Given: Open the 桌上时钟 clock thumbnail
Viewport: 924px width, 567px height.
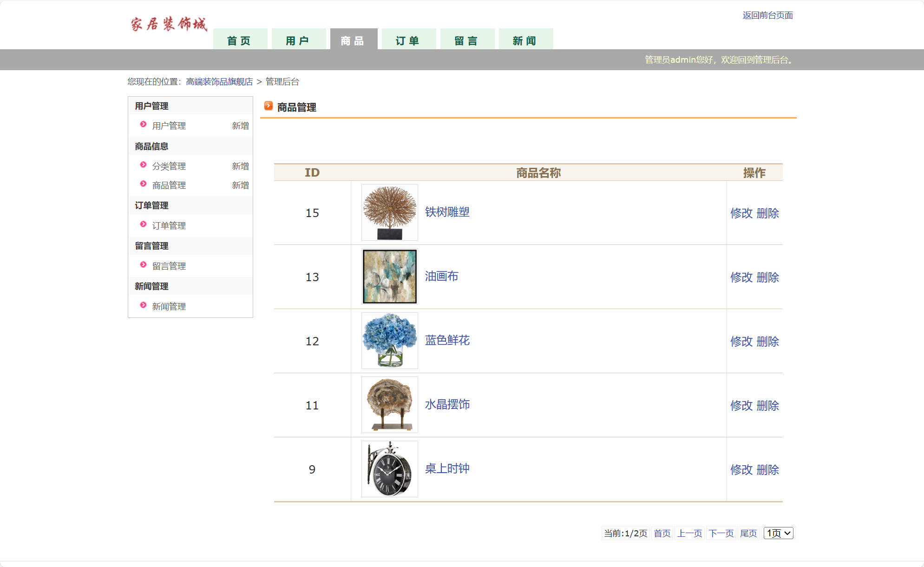Looking at the screenshot, I should click(x=389, y=469).
